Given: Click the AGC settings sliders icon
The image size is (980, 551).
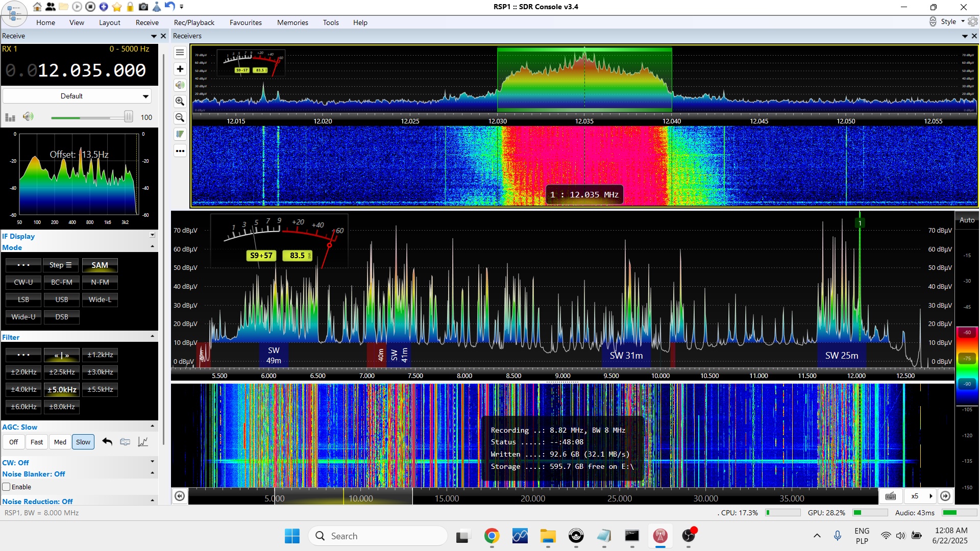Looking at the screenshot, I should 125,442.
